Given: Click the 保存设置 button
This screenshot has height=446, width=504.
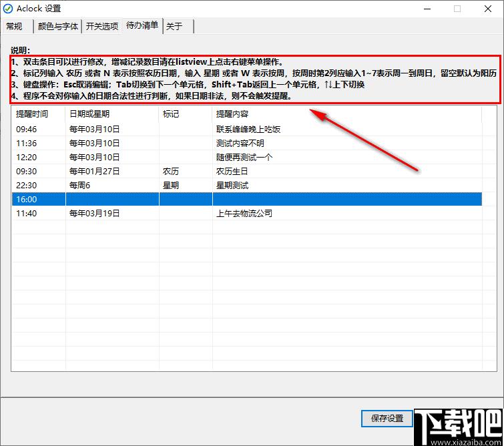Looking at the screenshot, I should [387, 419].
